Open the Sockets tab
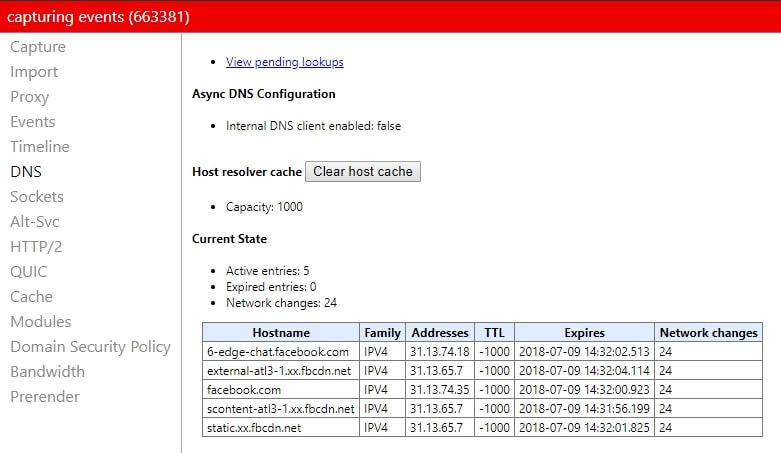Image resolution: width=781 pixels, height=453 pixels. tap(37, 196)
